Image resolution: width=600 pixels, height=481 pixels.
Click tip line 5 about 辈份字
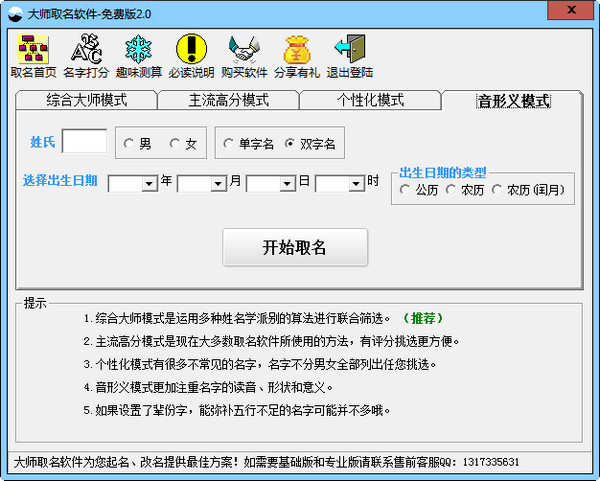pos(236,410)
